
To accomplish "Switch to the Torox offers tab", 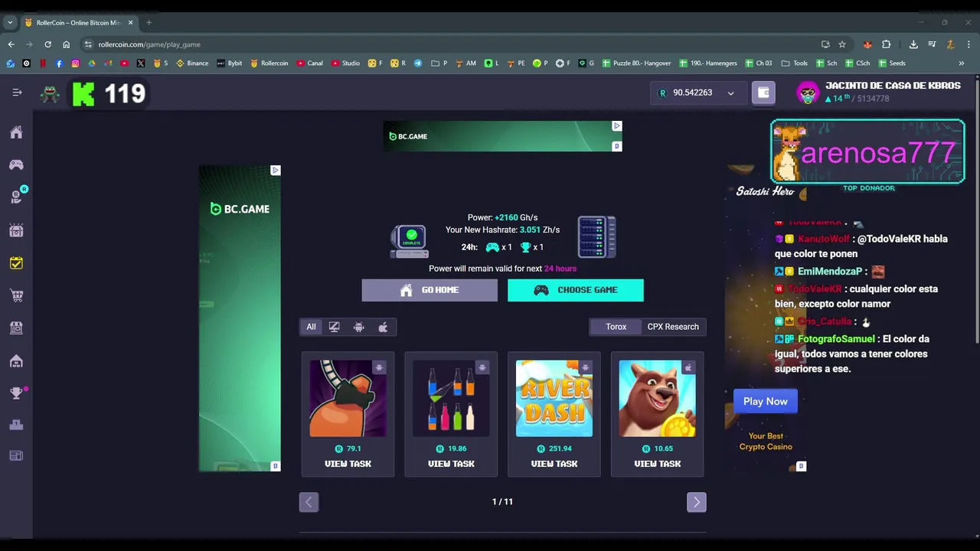I will point(616,327).
